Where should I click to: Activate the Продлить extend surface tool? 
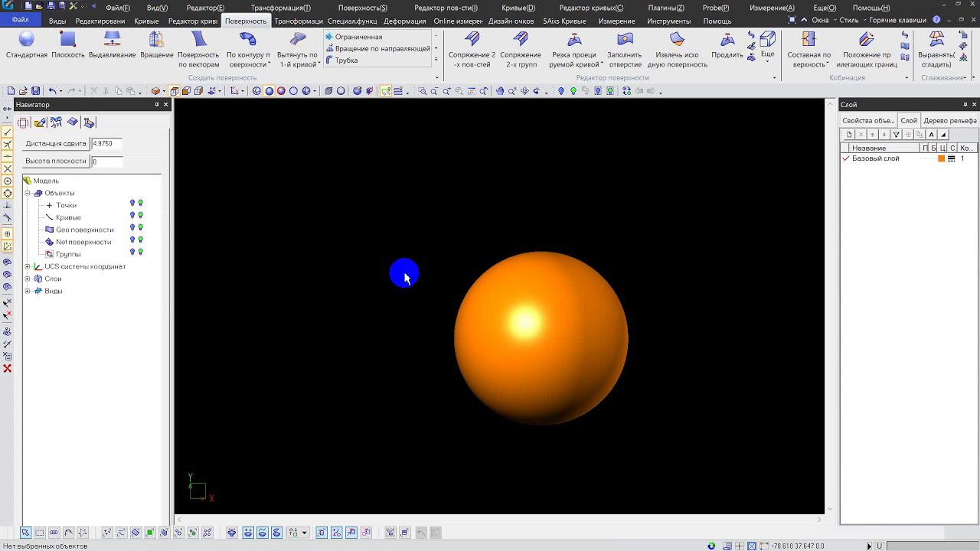tap(727, 45)
